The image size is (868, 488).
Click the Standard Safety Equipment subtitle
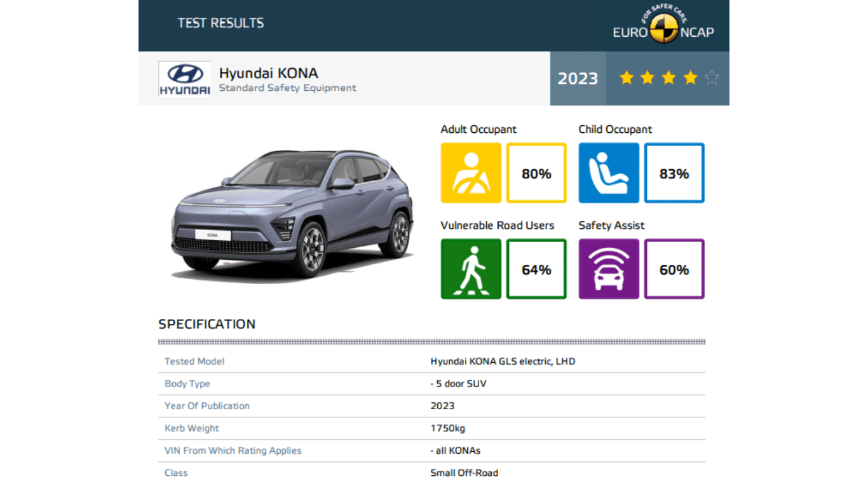pos(288,88)
